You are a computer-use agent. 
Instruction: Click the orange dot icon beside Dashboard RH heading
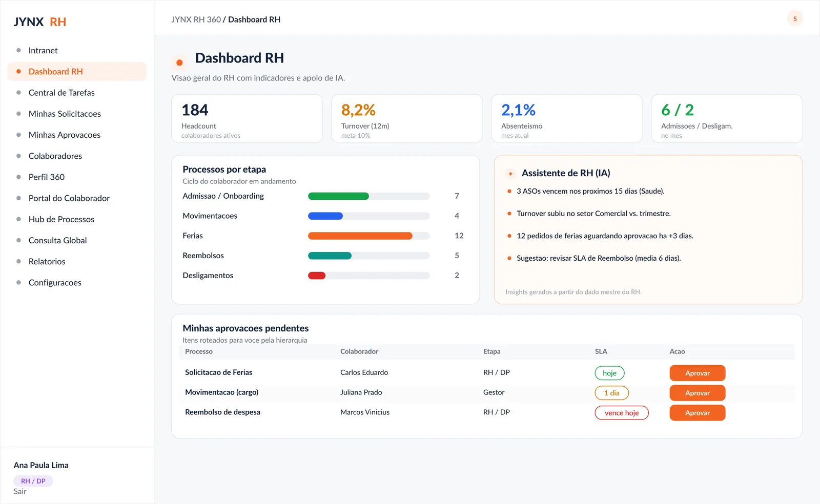coord(179,62)
